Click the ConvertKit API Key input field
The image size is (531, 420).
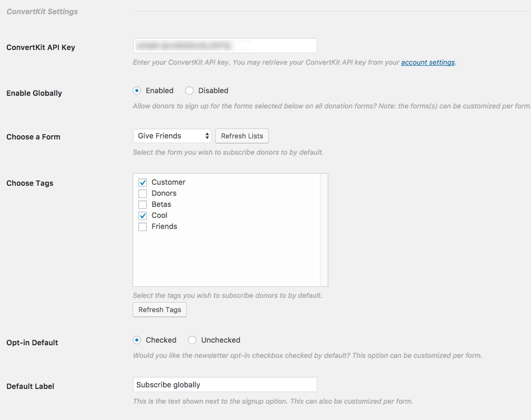point(225,45)
